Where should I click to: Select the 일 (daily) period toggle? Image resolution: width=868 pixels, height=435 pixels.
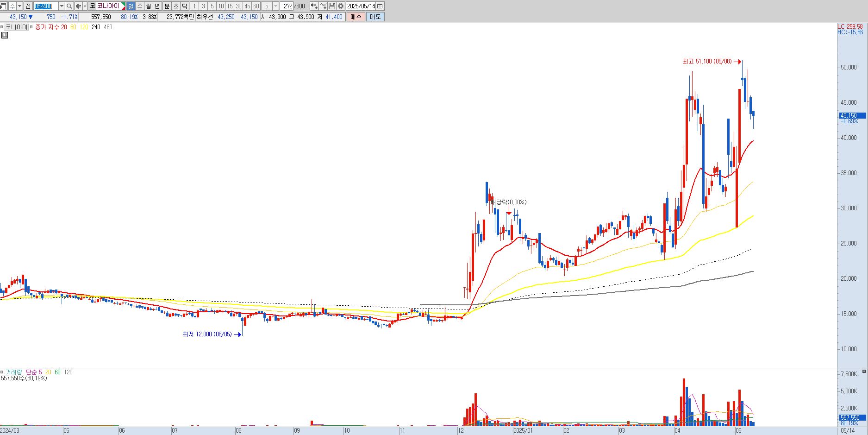(131, 6)
